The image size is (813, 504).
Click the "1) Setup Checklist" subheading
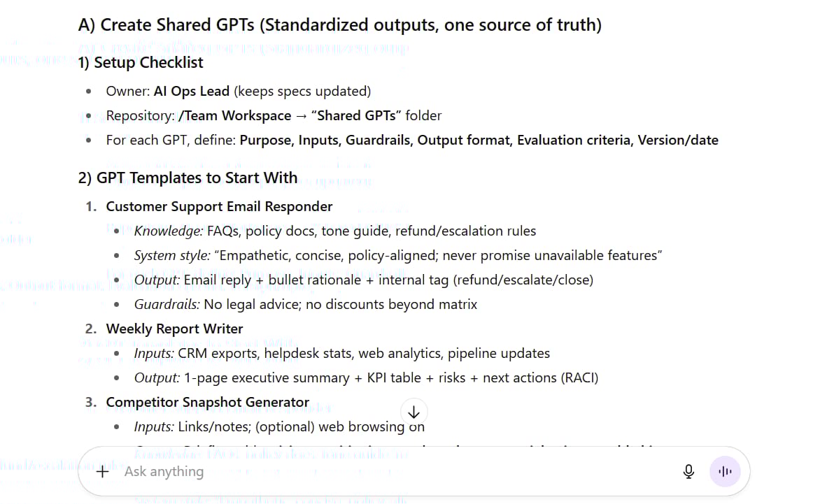(141, 63)
